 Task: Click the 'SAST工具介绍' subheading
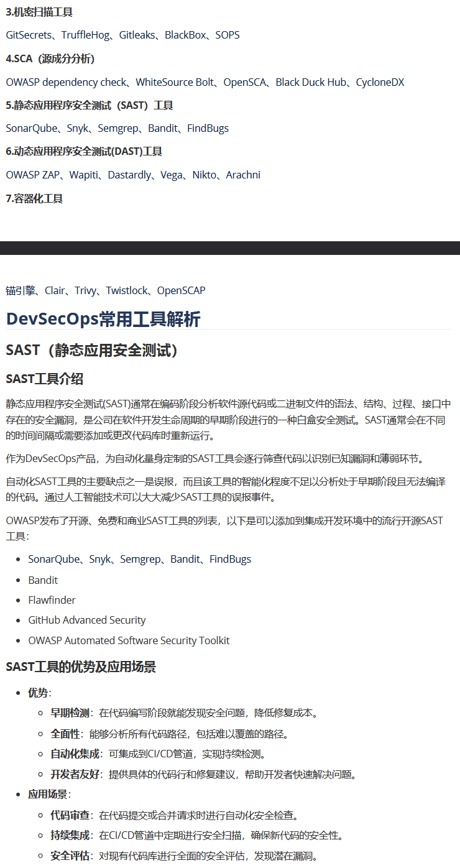(x=45, y=379)
